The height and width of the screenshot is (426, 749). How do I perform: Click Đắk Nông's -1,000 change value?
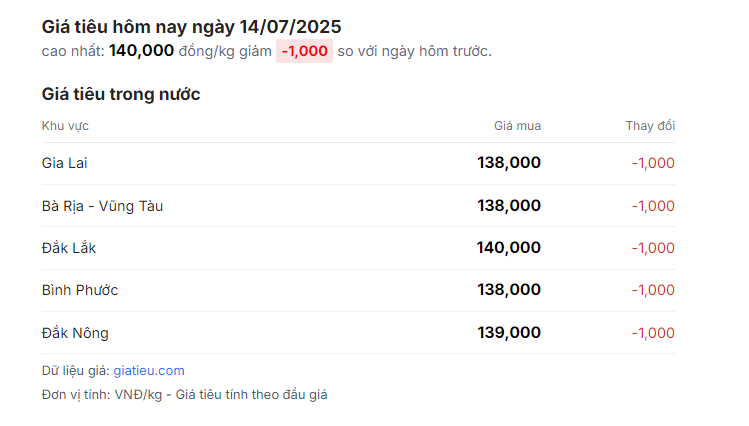[653, 333]
